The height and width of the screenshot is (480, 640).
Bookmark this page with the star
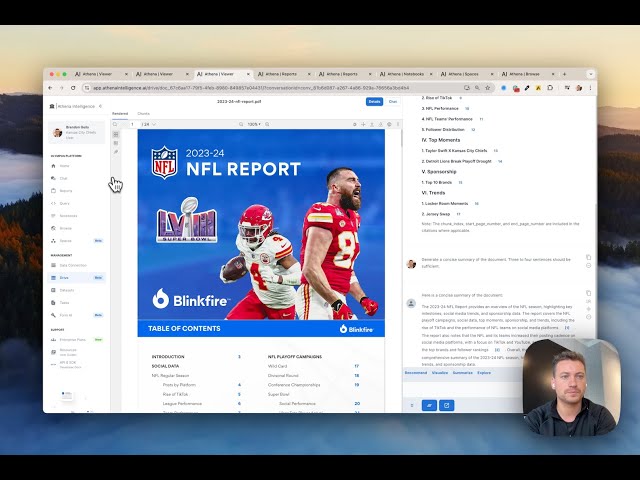[x=487, y=88]
